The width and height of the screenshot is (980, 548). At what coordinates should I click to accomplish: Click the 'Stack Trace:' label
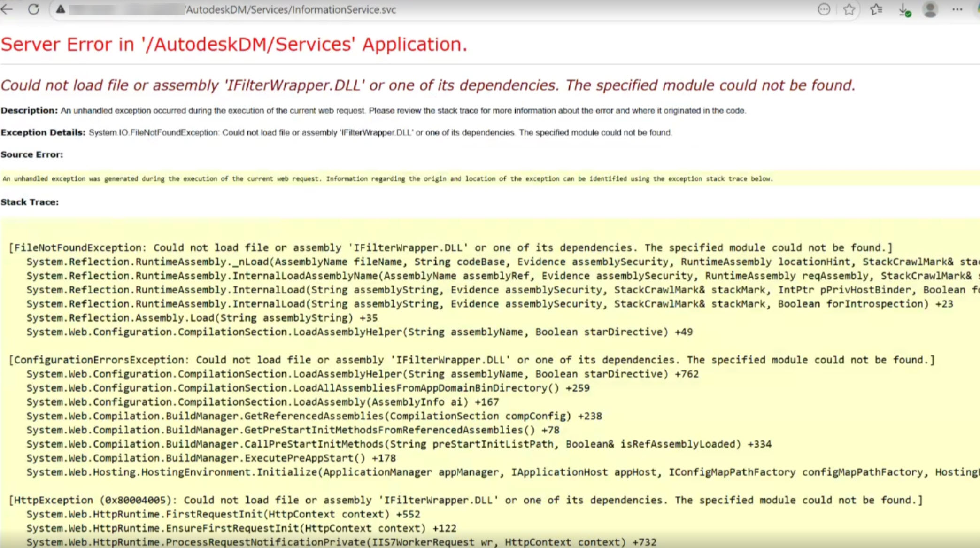[30, 202]
